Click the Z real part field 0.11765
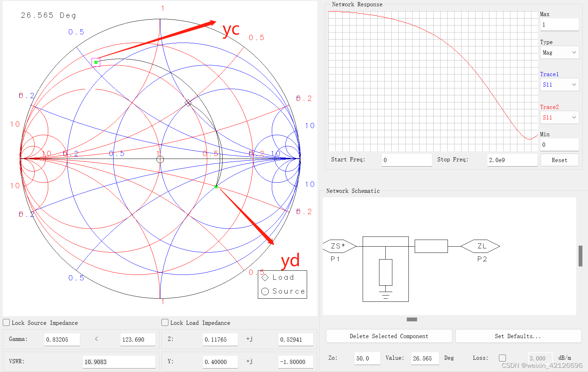This screenshot has height=372, width=588. (x=220, y=340)
